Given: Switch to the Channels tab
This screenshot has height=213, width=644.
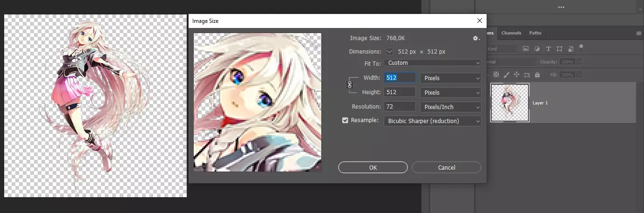Looking at the screenshot, I should coord(511,33).
